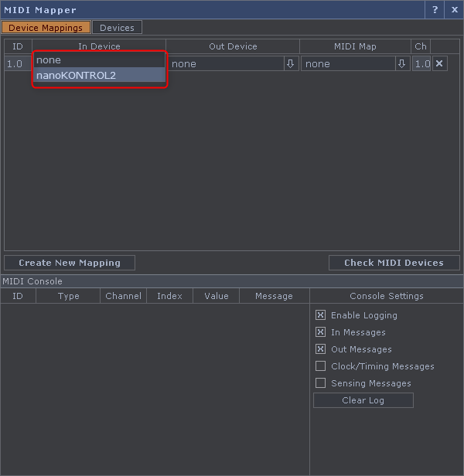Disable the Enable Logging checkbox

320,315
